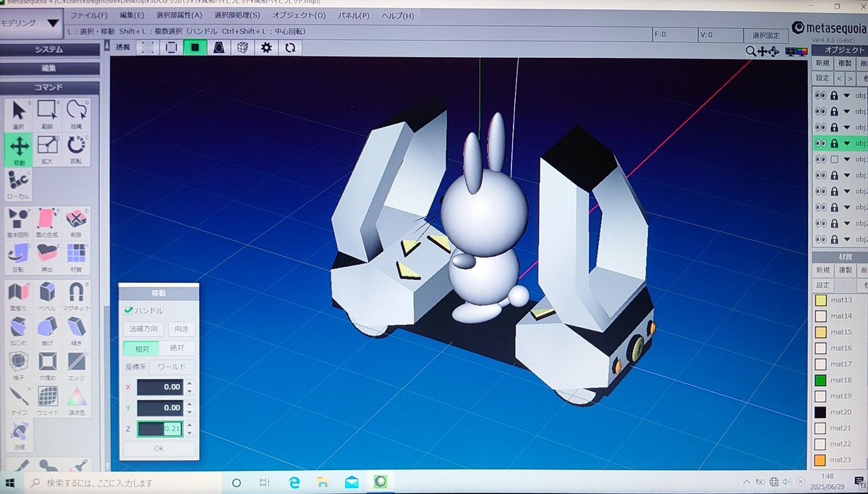Select the black mat20 material
Viewport: 868px width, 494px height.
[820, 412]
